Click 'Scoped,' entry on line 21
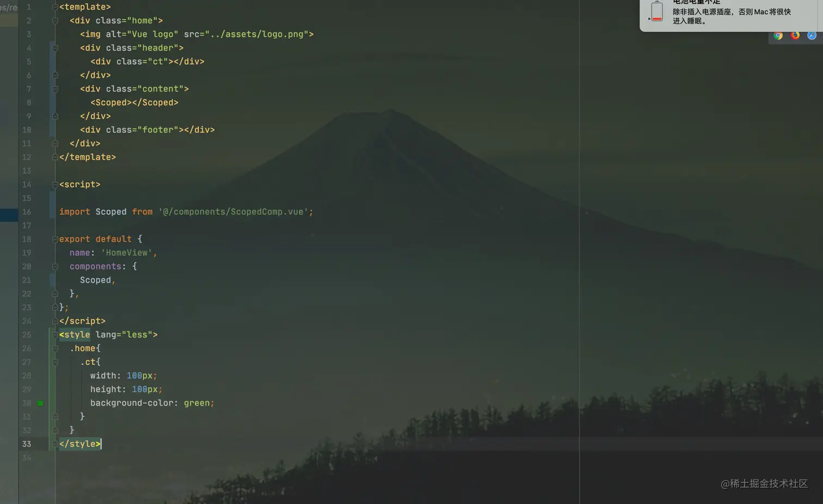The width and height of the screenshot is (823, 504). click(x=98, y=280)
